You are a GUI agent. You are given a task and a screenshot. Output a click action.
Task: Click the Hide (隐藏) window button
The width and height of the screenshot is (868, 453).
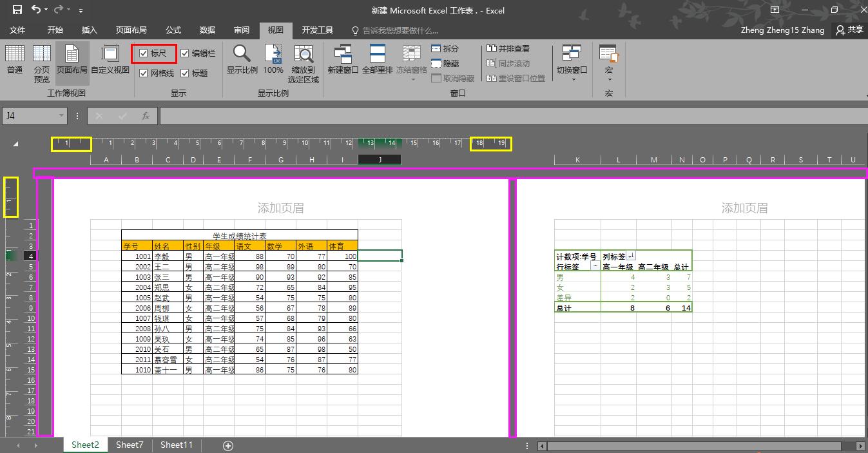click(445, 64)
